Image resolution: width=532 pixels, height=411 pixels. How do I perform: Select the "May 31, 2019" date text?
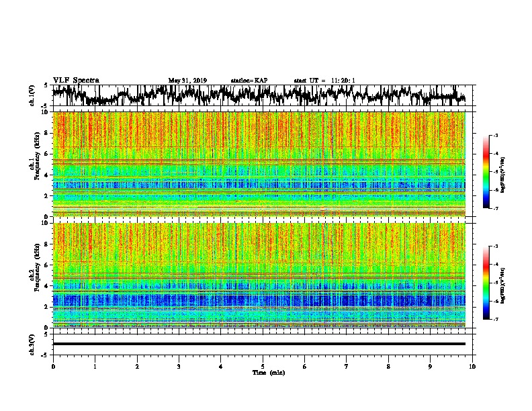(187, 81)
